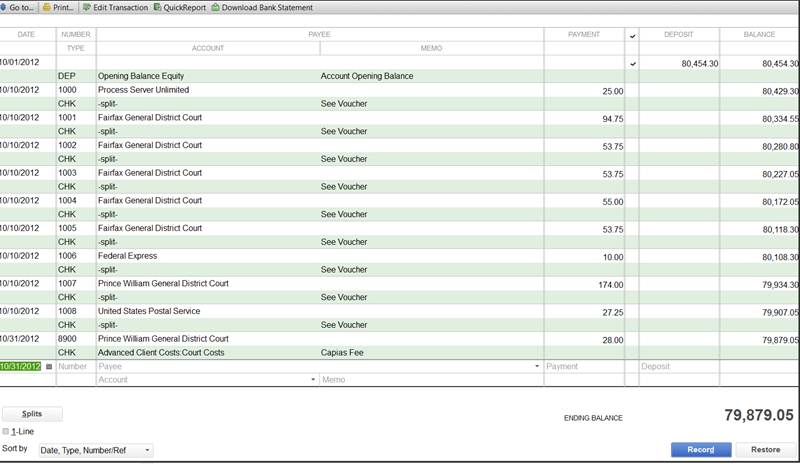
Task: Enable the 1-Line checkbox
Action: pos(6,432)
